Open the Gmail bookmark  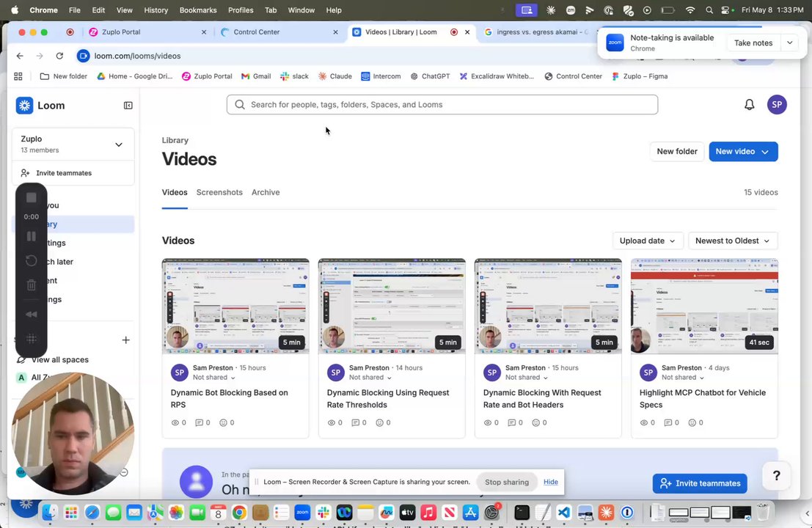click(256, 76)
